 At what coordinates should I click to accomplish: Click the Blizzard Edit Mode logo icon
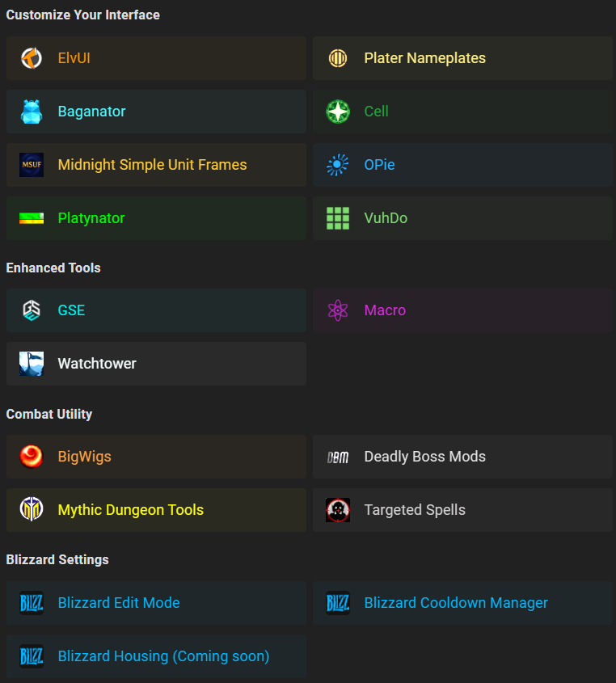click(x=32, y=603)
